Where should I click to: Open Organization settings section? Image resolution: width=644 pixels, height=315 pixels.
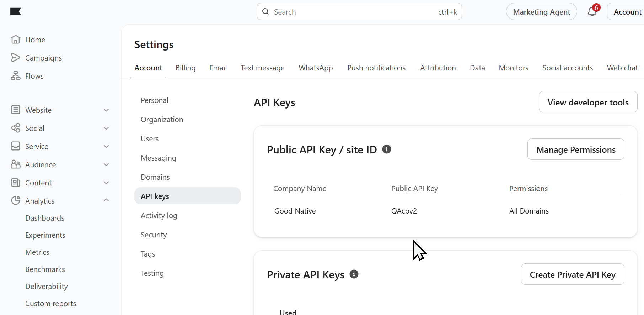(x=162, y=120)
